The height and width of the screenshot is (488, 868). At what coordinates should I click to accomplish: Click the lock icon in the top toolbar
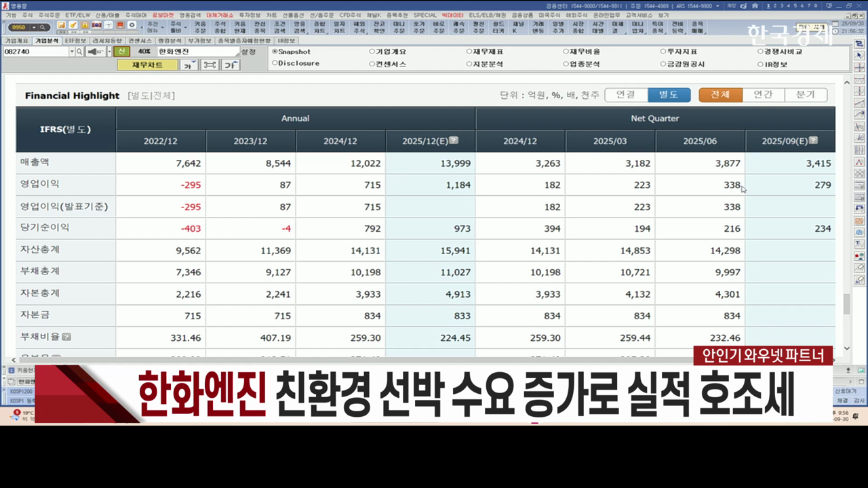click(x=85, y=26)
